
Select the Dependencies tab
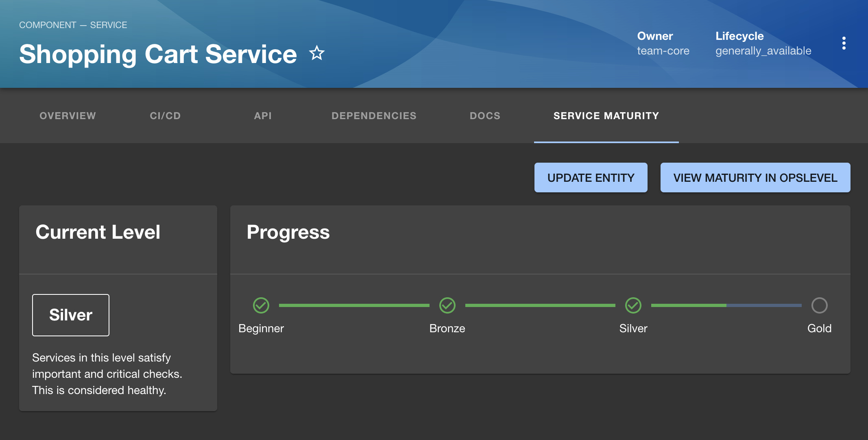coord(374,116)
